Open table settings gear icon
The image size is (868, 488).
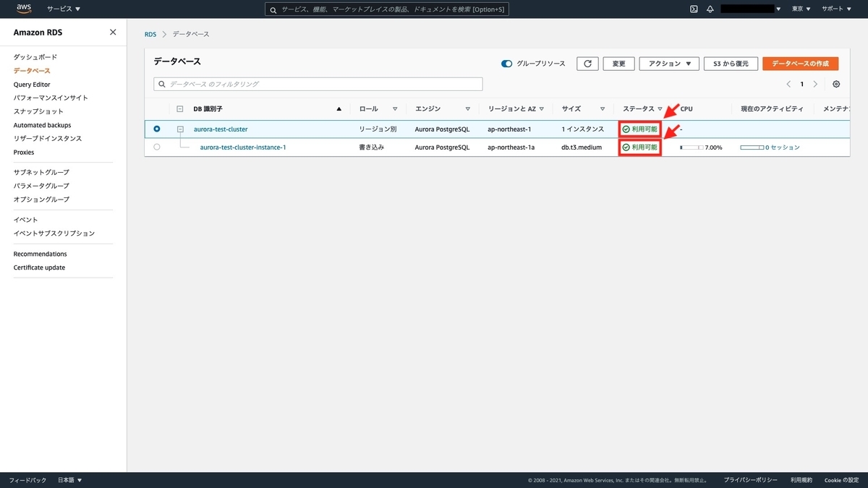[836, 84]
